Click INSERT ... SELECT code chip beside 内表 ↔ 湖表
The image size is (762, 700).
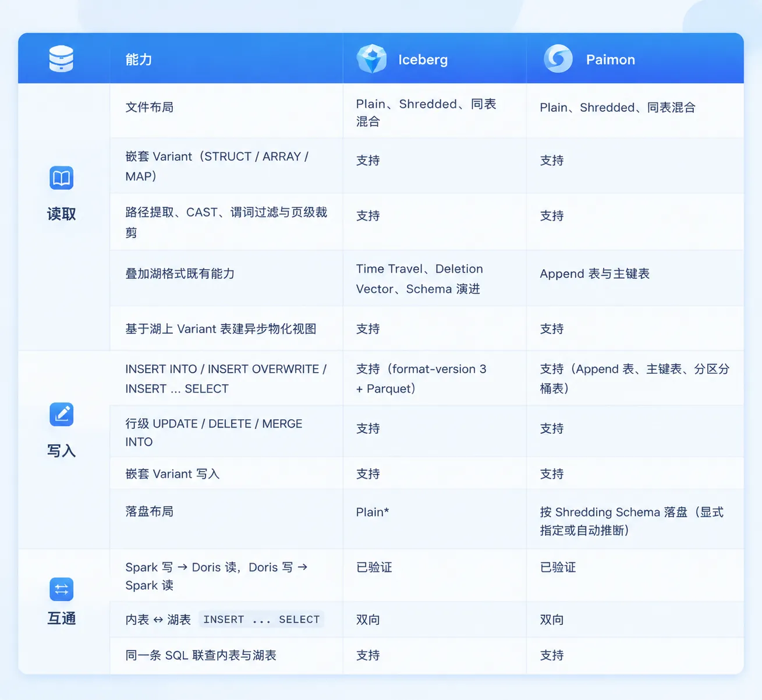pos(261,620)
